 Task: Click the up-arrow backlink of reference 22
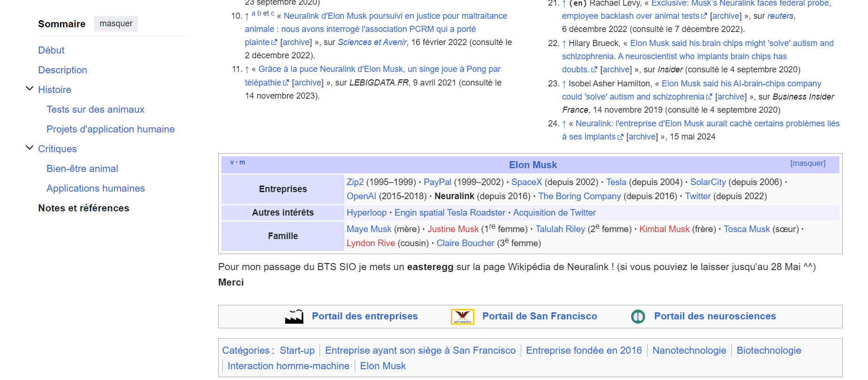[x=564, y=44]
